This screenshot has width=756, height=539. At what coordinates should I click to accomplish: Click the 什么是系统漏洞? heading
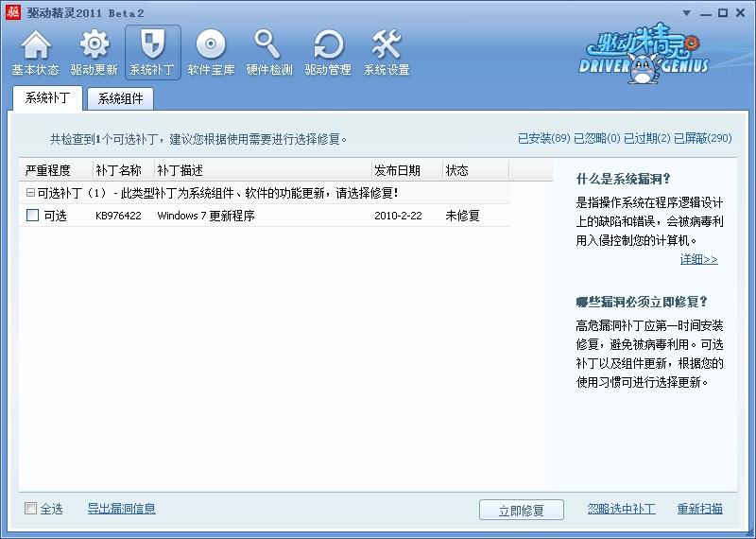tap(623, 179)
